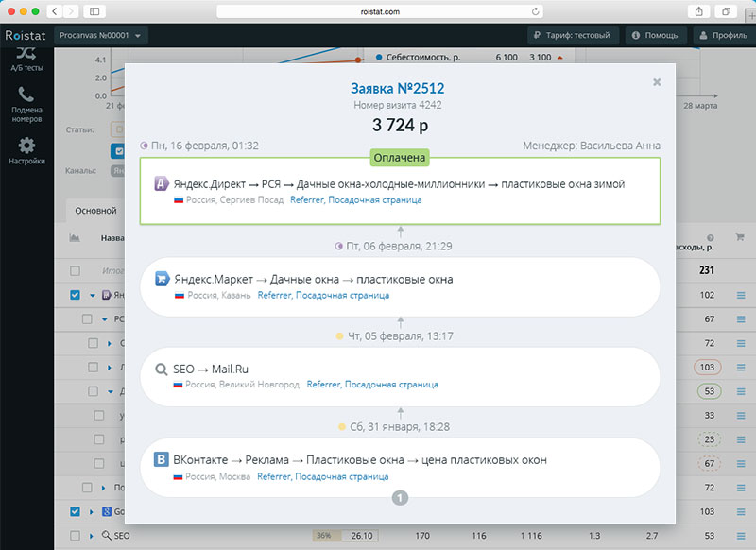Image resolution: width=756 pixels, height=550 pixels.
Task: Open the Профиль menu
Action: coord(723,36)
